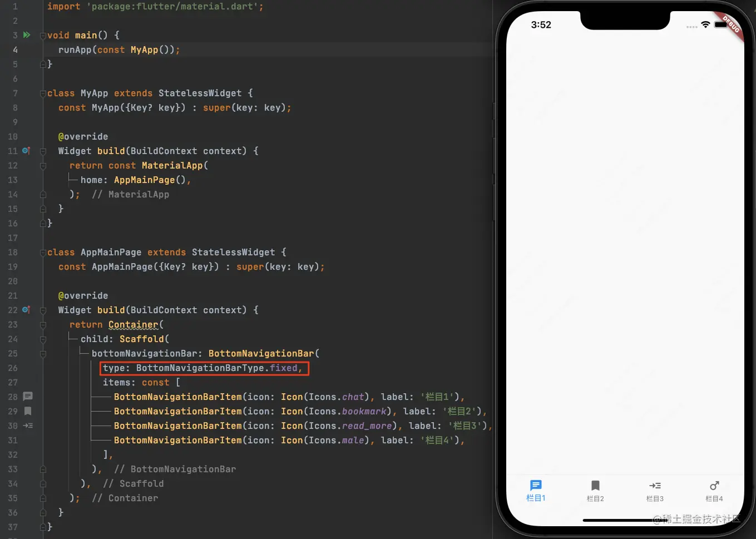Click the '栏目2' label string in code
This screenshot has width=756, height=539.
[459, 411]
